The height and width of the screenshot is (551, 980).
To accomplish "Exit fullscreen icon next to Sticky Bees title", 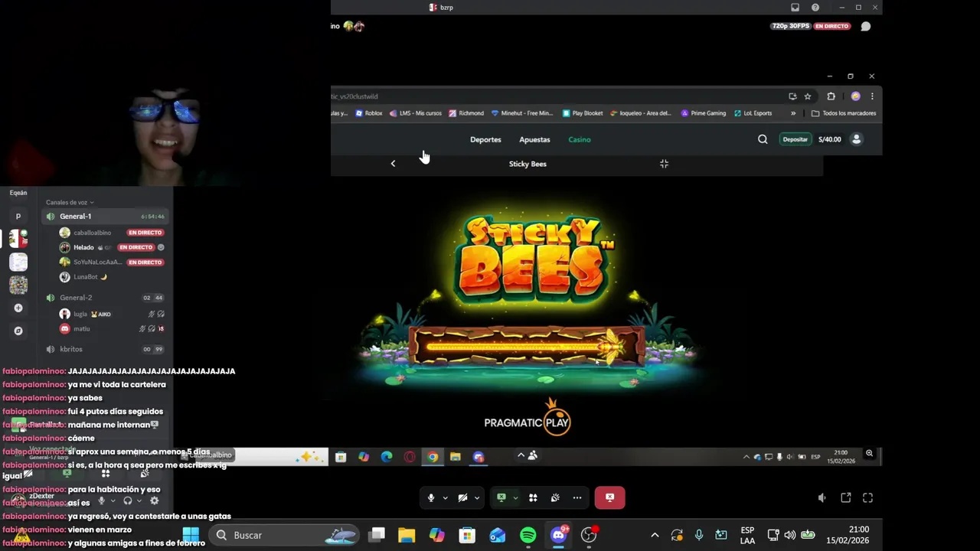I will click(x=664, y=164).
